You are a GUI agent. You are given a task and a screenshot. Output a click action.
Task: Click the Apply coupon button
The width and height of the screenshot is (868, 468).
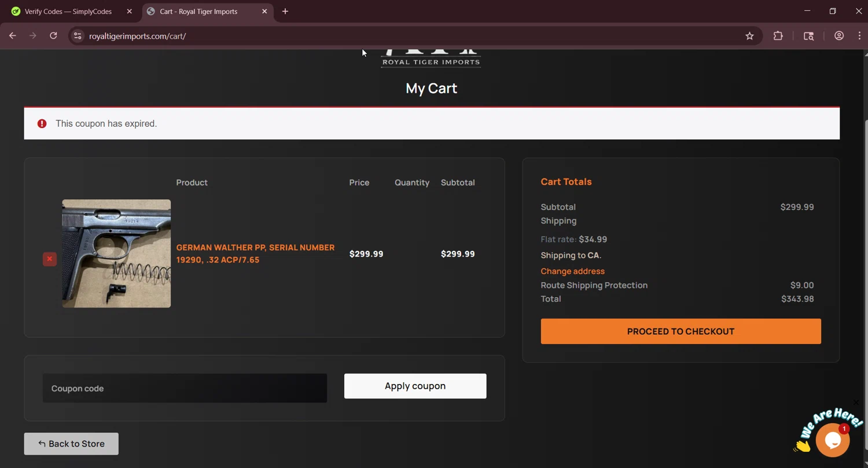415,386
